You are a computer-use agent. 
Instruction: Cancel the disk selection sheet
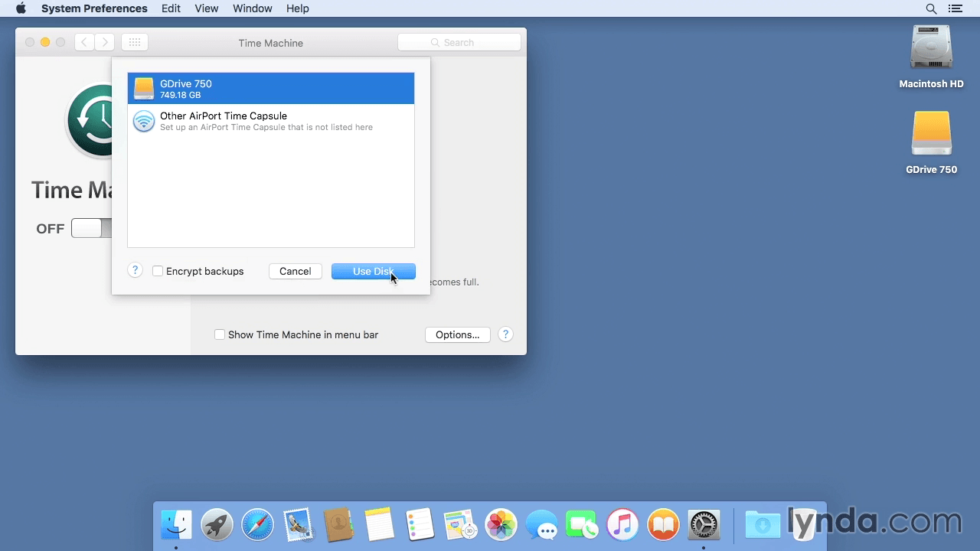295,271
